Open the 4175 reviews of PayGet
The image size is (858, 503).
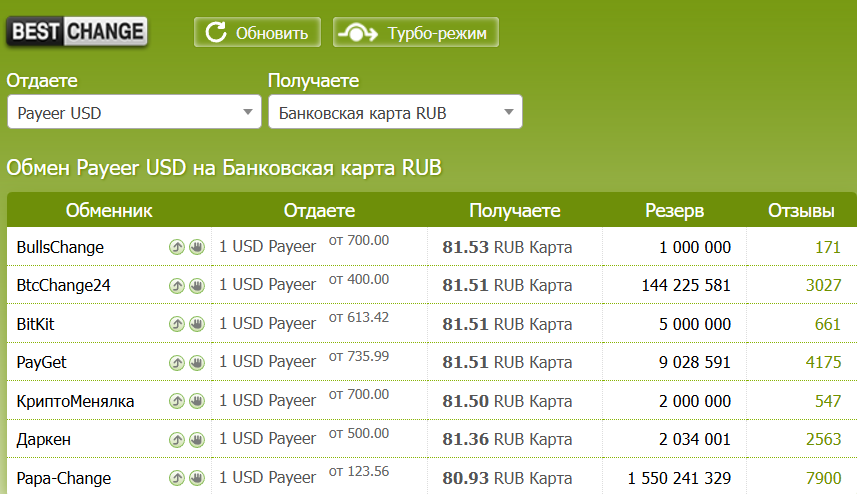(x=823, y=363)
